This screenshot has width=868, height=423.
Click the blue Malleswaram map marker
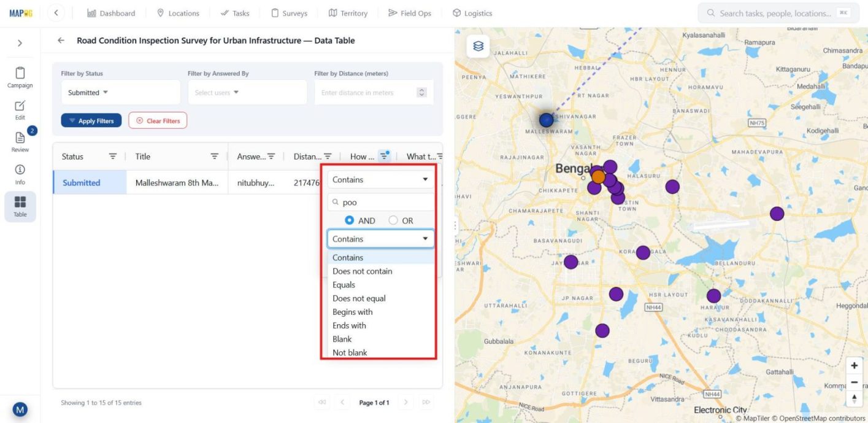click(546, 120)
